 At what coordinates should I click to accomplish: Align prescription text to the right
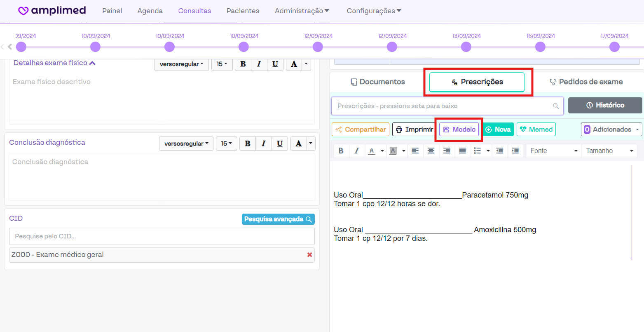(x=447, y=151)
